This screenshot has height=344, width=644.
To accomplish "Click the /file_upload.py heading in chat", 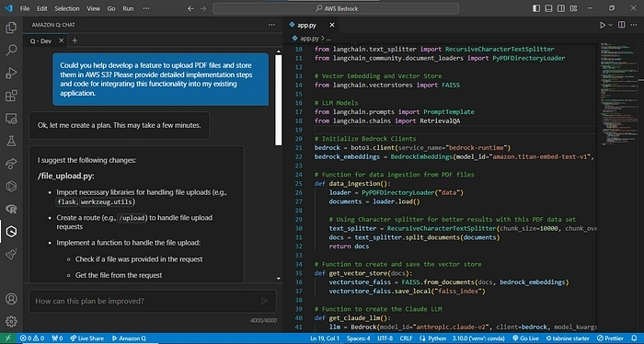I will coord(65,176).
